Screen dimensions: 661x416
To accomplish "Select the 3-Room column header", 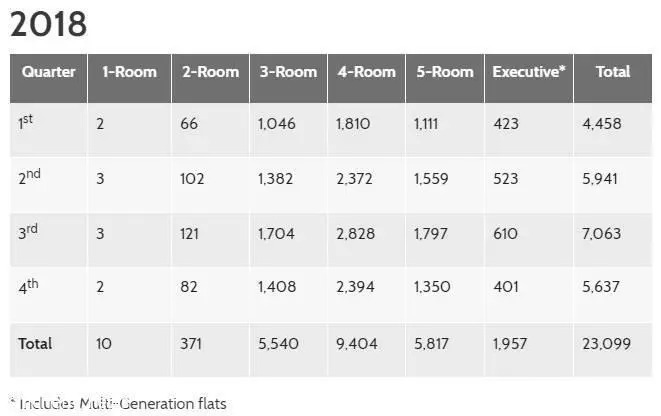I will (x=288, y=72).
